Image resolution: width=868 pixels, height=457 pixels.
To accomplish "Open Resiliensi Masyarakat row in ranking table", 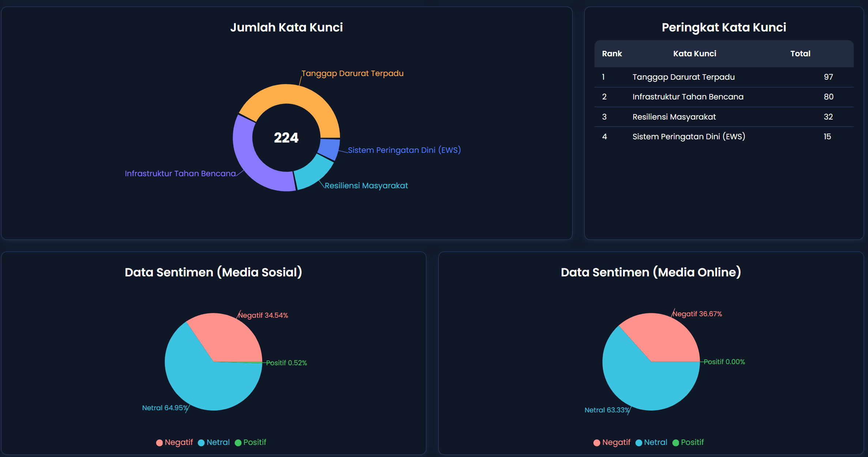I will coord(674,117).
